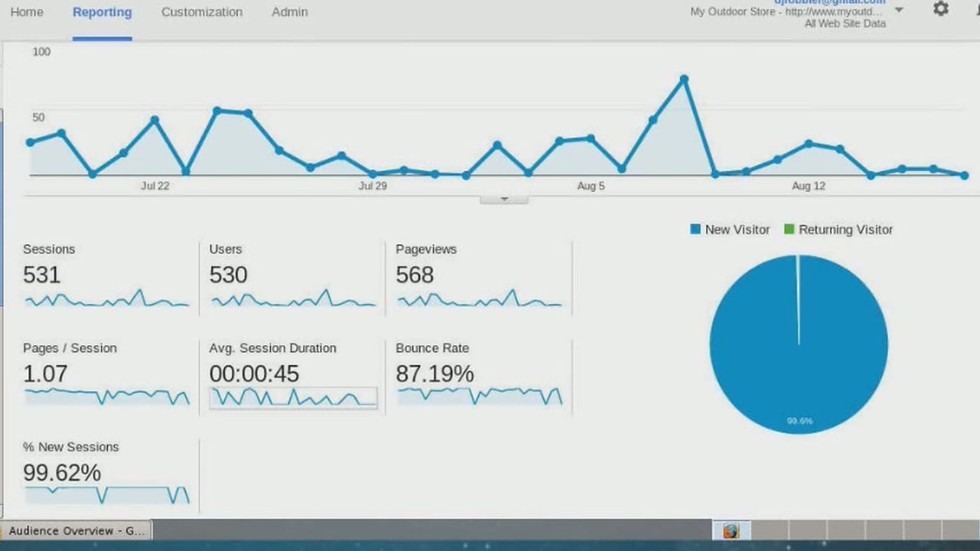Image resolution: width=980 pixels, height=551 pixels.
Task: Switch to the Home tab
Action: [27, 12]
